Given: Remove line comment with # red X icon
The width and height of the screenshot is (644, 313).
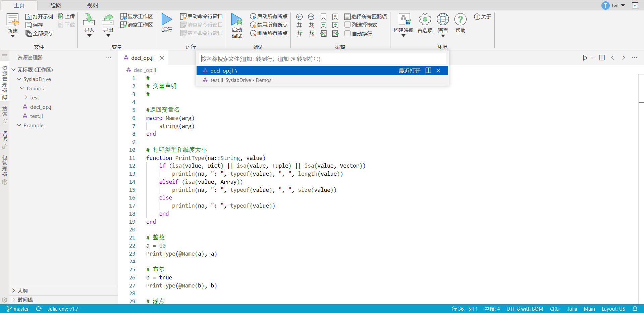Looking at the screenshot, I should click(x=311, y=25).
